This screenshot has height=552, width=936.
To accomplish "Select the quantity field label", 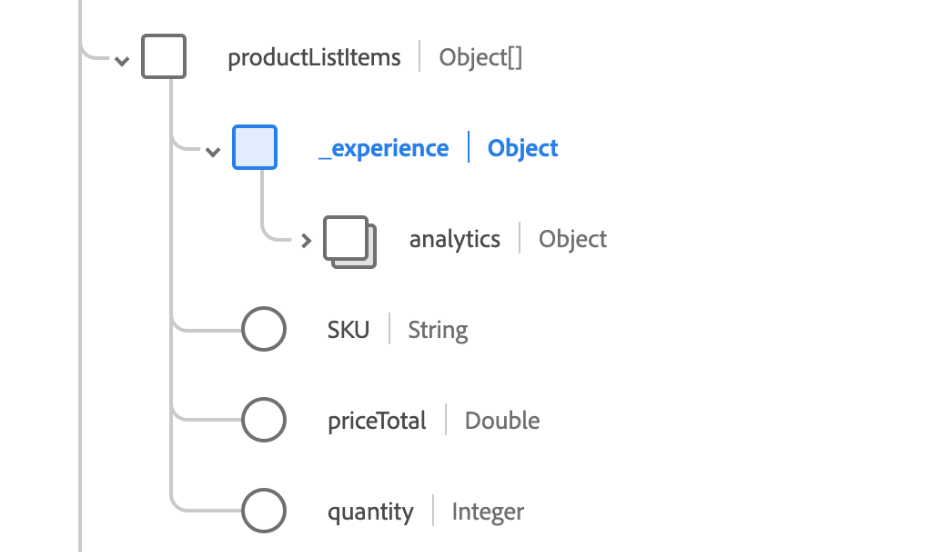I will pyautogui.click(x=370, y=512).
